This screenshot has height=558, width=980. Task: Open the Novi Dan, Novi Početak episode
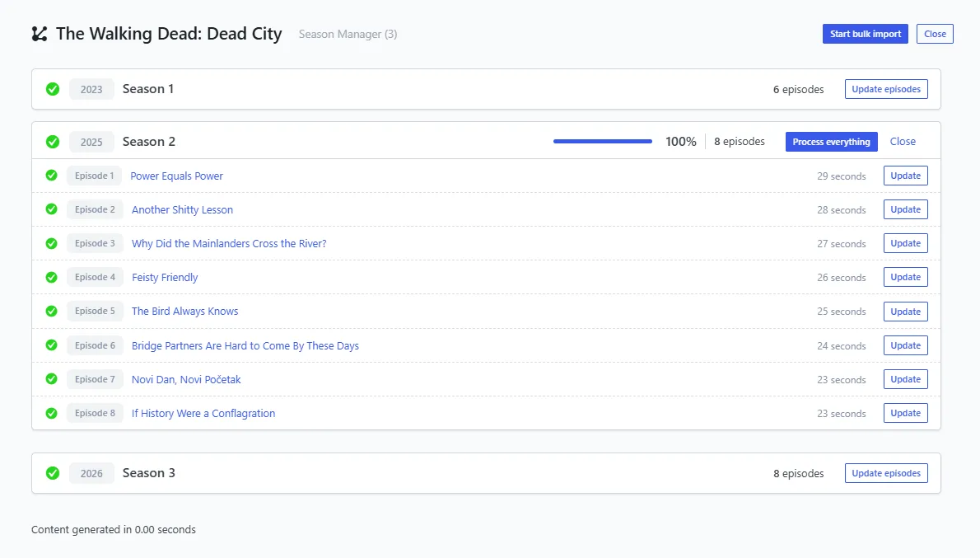tap(185, 379)
